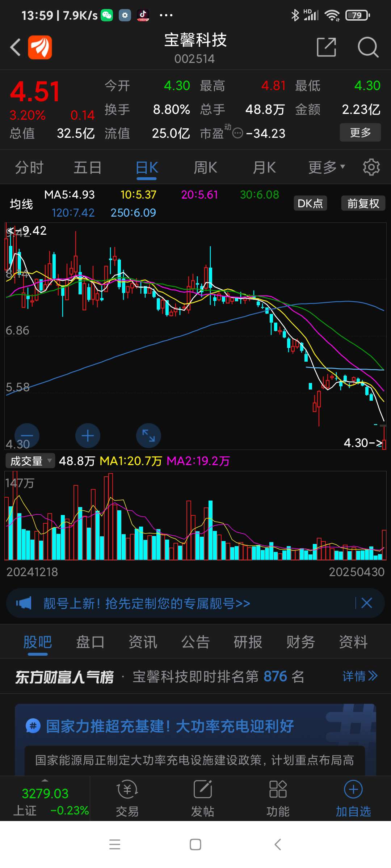Tap the share icon in header
Screen dimensions: 391x868
pos(326,47)
